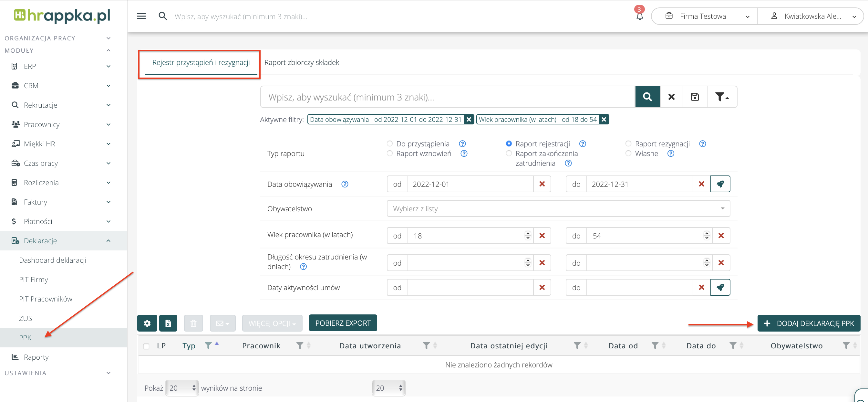Open the Obywatelstwo dropdown list
This screenshot has width=868, height=402.
pos(558,208)
